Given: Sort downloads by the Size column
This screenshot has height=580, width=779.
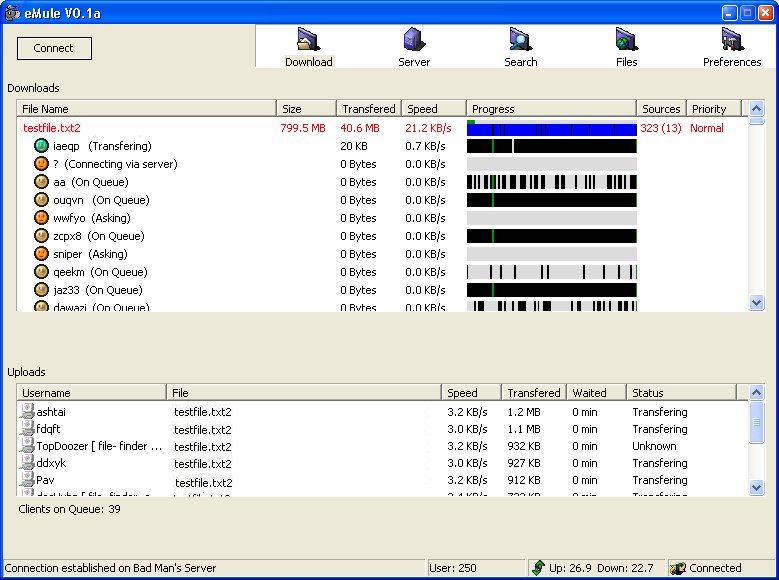Looking at the screenshot, I should [x=306, y=108].
